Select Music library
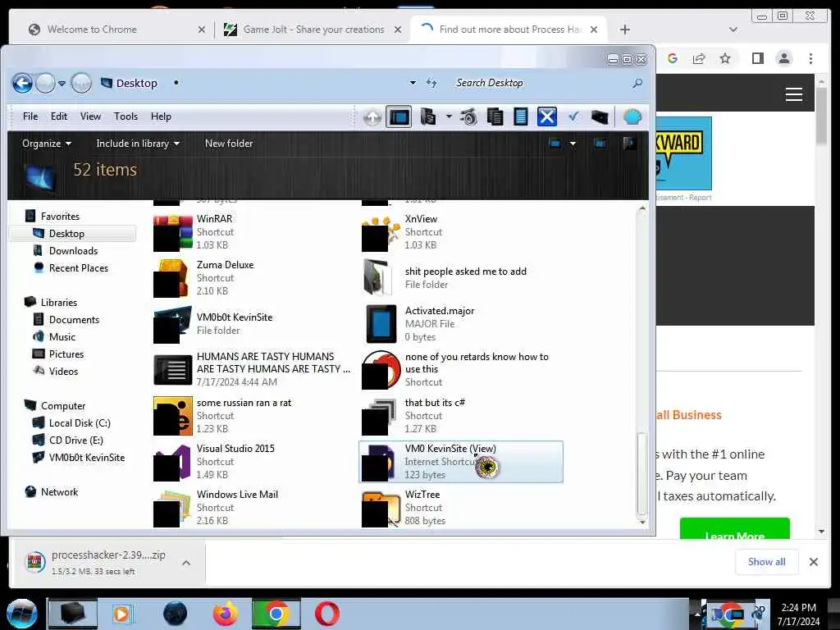Screen dimensions: 840x630 click(x=62, y=337)
